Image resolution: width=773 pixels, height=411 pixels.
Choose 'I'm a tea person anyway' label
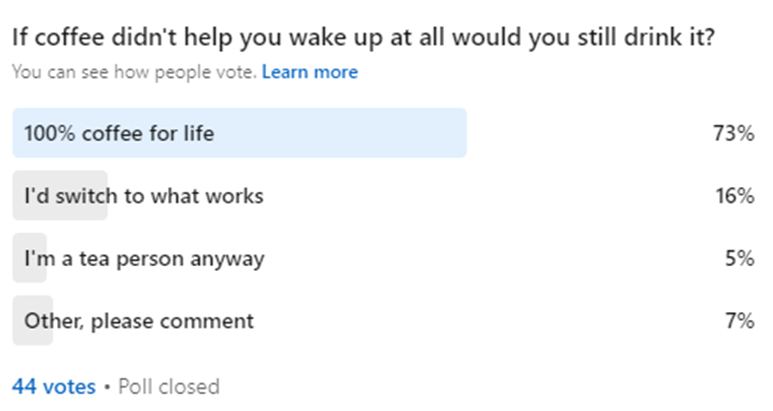point(144,259)
